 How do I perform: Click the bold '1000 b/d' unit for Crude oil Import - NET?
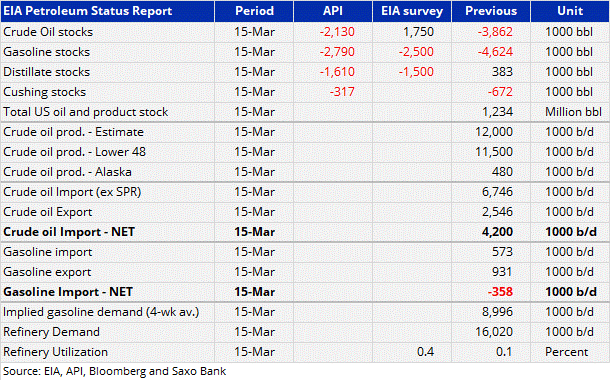570,232
